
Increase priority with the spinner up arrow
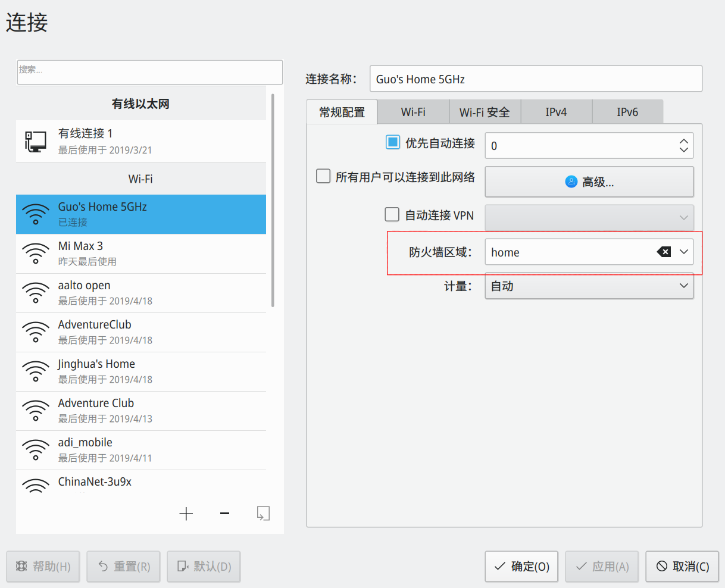pyautogui.click(x=683, y=140)
